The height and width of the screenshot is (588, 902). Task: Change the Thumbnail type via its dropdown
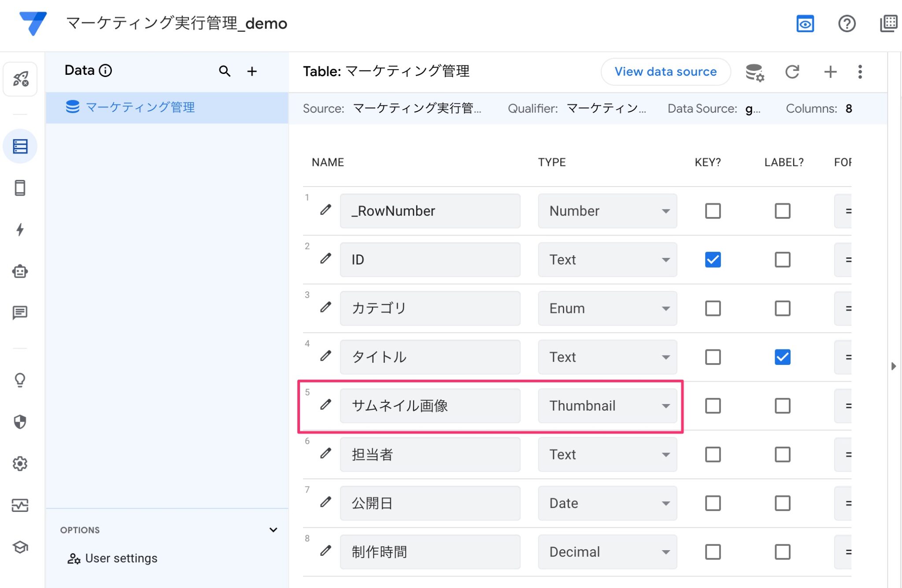tap(665, 405)
